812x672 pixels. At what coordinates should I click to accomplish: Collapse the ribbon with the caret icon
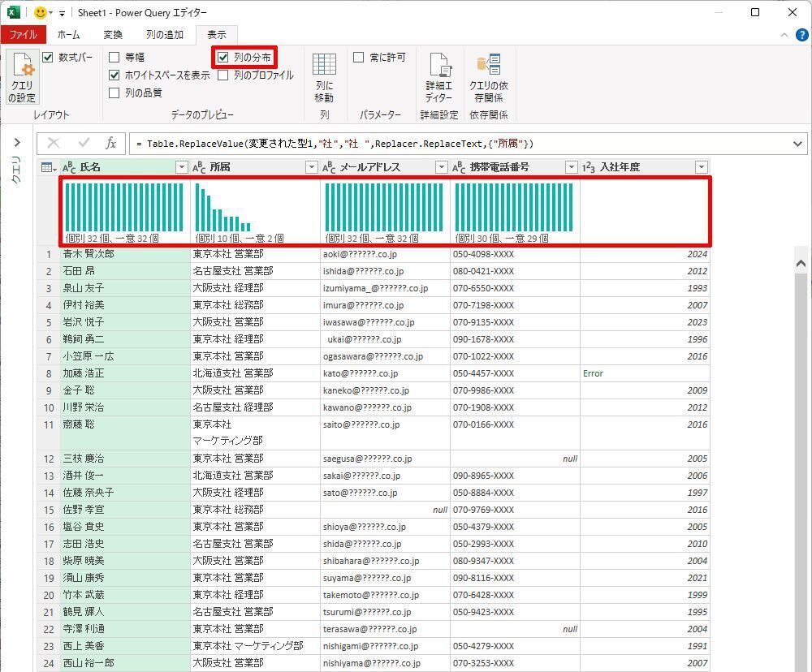pos(784,35)
